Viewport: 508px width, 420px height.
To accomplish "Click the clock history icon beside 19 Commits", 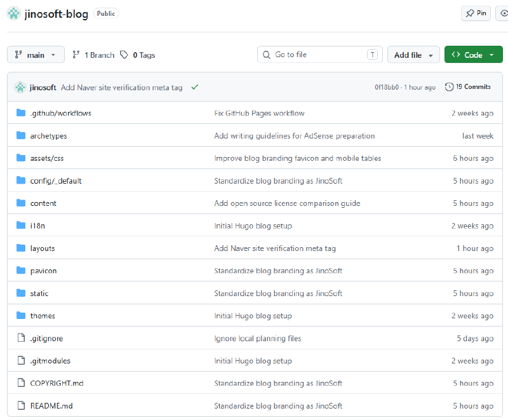I will pyautogui.click(x=449, y=87).
